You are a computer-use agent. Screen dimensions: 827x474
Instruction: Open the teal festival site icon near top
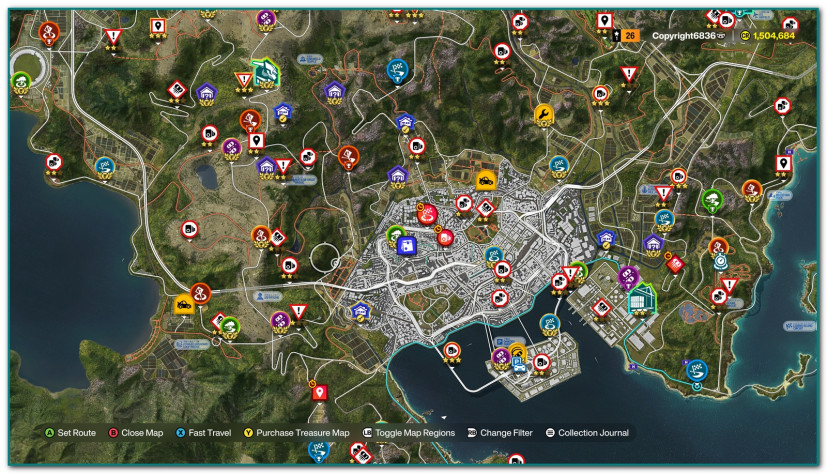click(265, 73)
